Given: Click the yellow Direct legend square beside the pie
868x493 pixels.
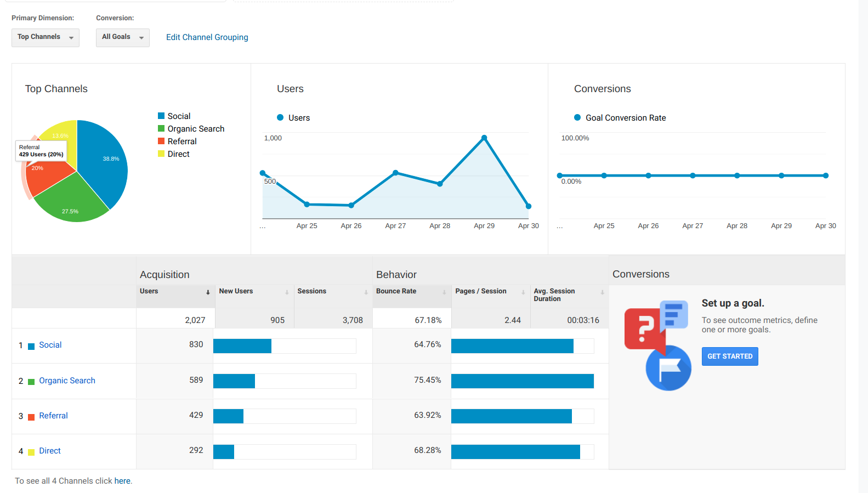Looking at the screenshot, I should pyautogui.click(x=161, y=154).
